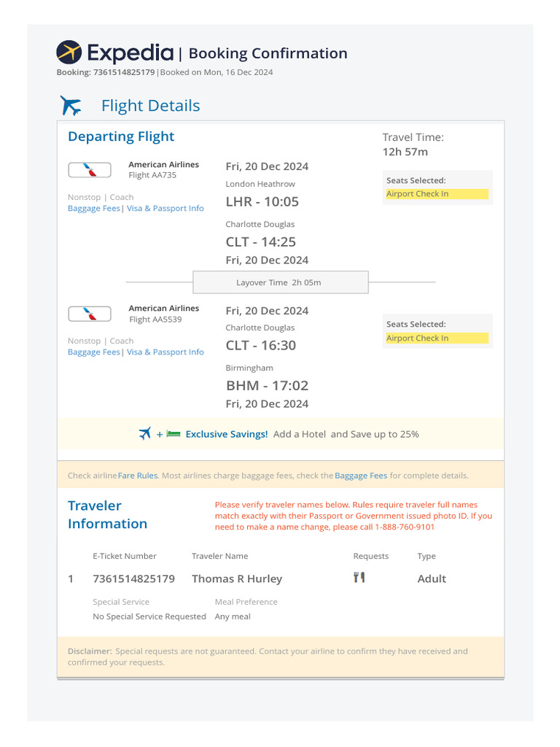Click American Airlines logo for flight AA735
560x747 pixels.
pyautogui.click(x=89, y=170)
